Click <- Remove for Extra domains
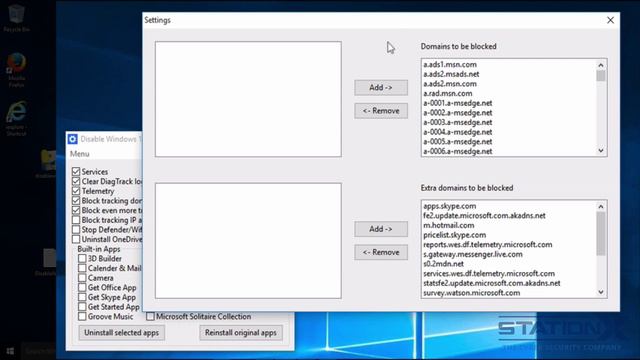The image size is (640, 360). point(381,252)
